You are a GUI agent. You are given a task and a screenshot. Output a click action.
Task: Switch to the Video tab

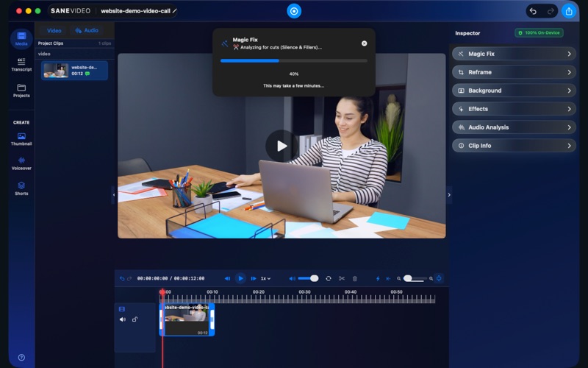[x=54, y=30]
